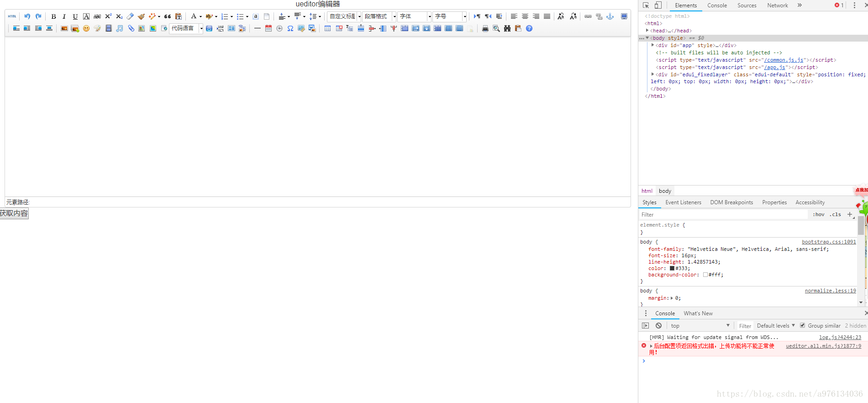Click the insert music note icon
The height and width of the screenshot is (403, 868).
[x=119, y=28]
